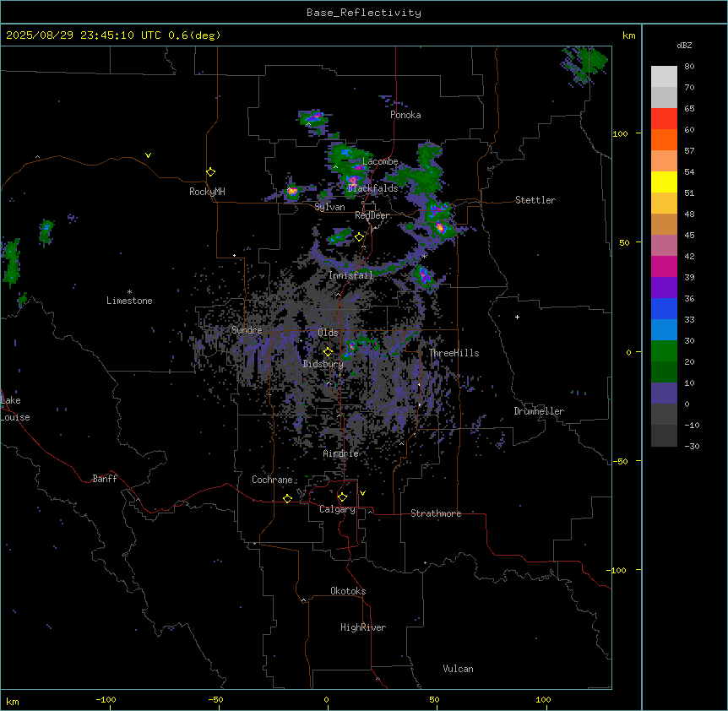Click the Olds label
728x711 pixels.
[x=328, y=333]
